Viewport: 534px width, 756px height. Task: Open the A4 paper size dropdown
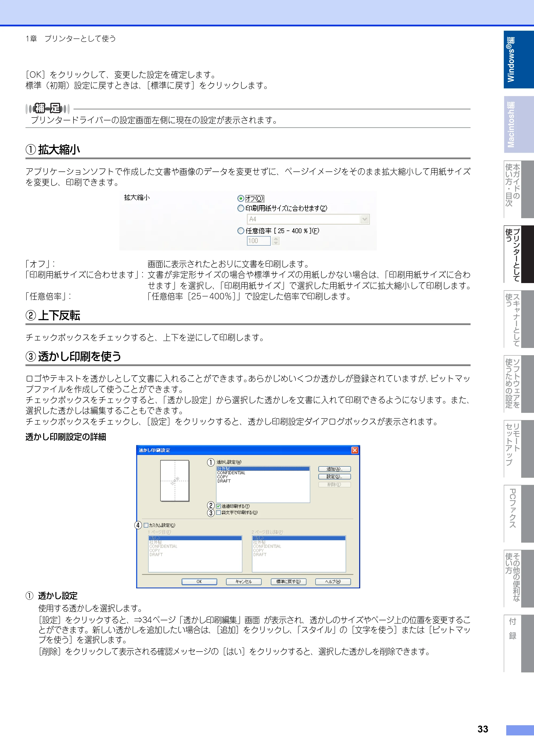pos(308,219)
